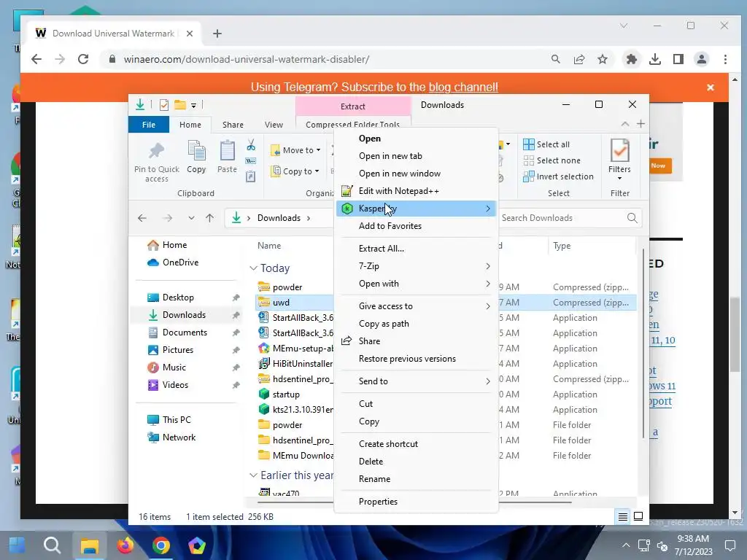
Task: Open Chrome downloads tray icon
Action: (x=655, y=59)
